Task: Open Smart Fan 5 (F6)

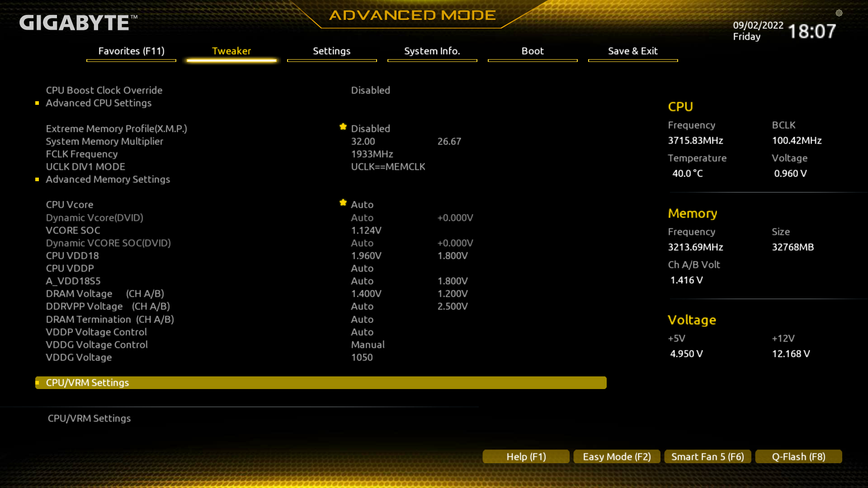Action: (708, 456)
